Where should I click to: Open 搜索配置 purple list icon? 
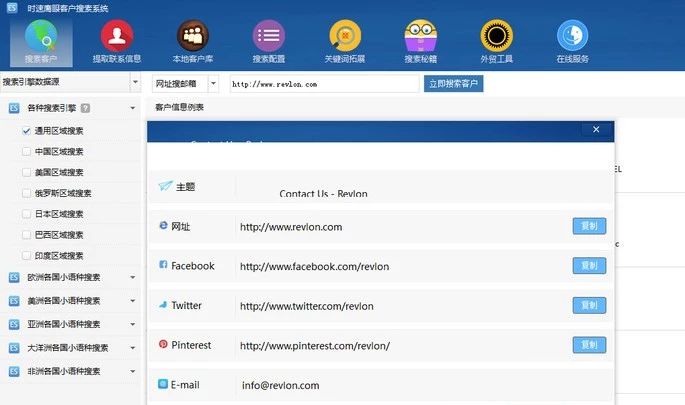tap(269, 36)
